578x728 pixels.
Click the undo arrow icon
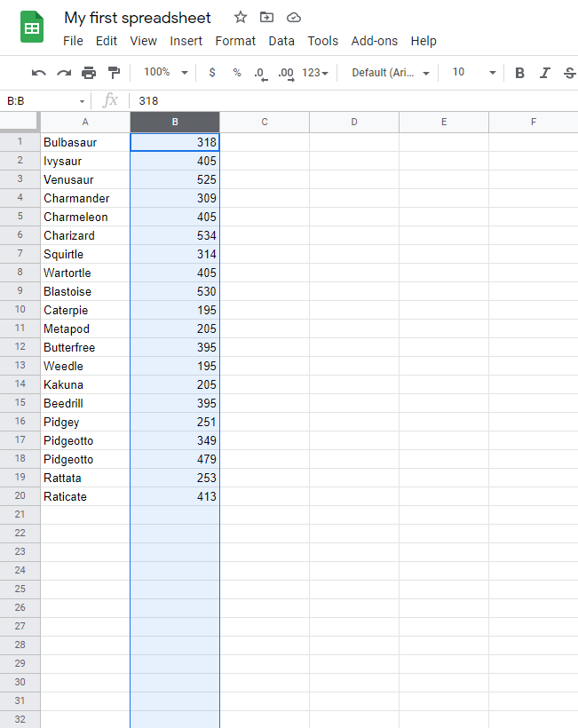[x=38, y=73]
